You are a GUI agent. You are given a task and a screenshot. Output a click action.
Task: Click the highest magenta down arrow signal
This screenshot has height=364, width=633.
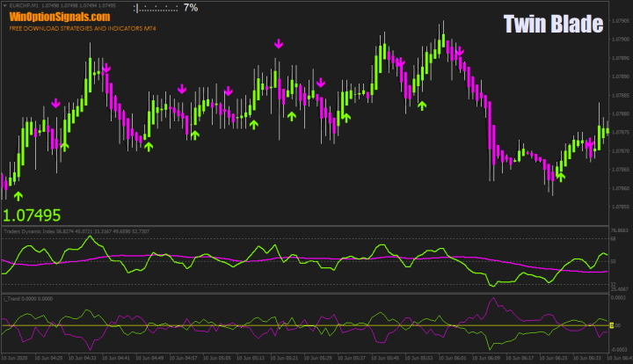279,42
